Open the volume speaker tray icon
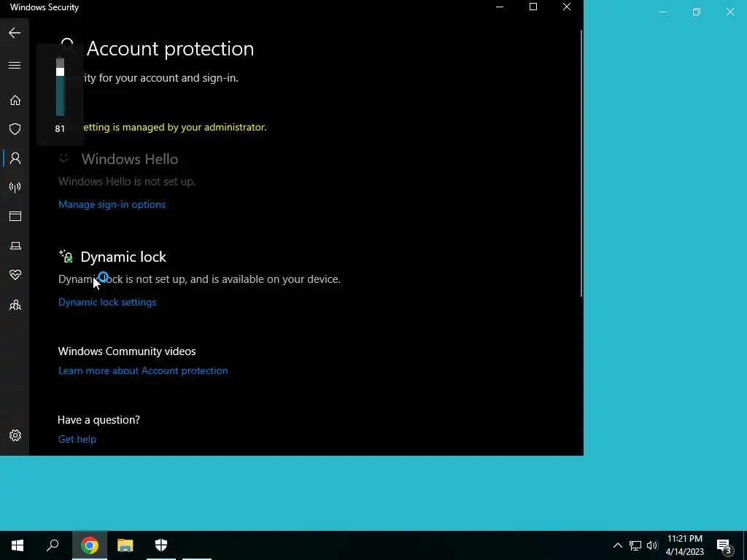Screen dimensions: 747x560 tap(652, 545)
